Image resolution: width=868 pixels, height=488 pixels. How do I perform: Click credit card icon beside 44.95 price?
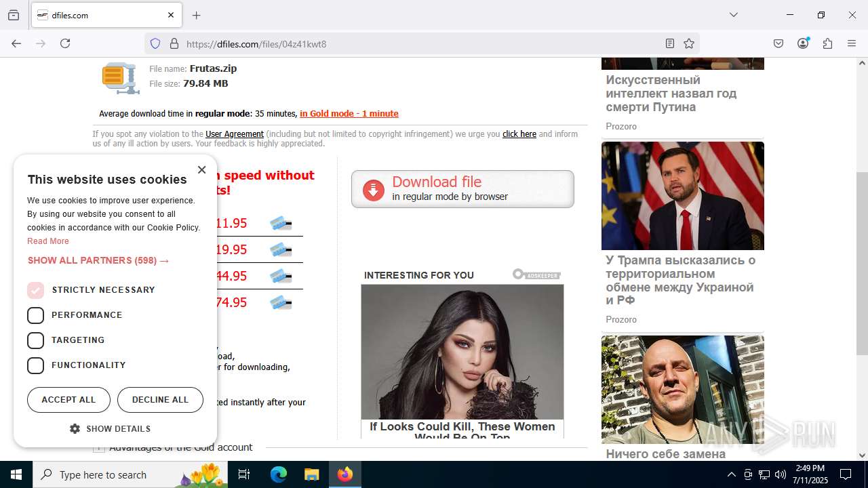(281, 276)
